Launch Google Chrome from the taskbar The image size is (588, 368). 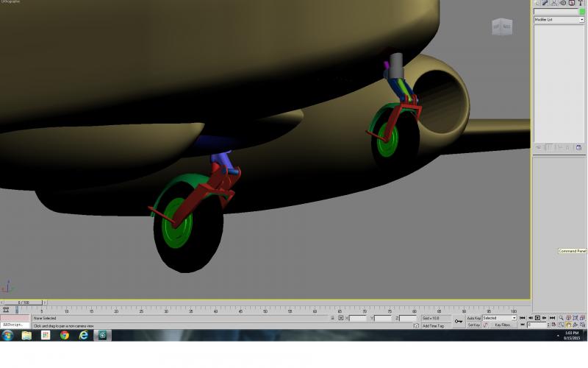[65, 335]
